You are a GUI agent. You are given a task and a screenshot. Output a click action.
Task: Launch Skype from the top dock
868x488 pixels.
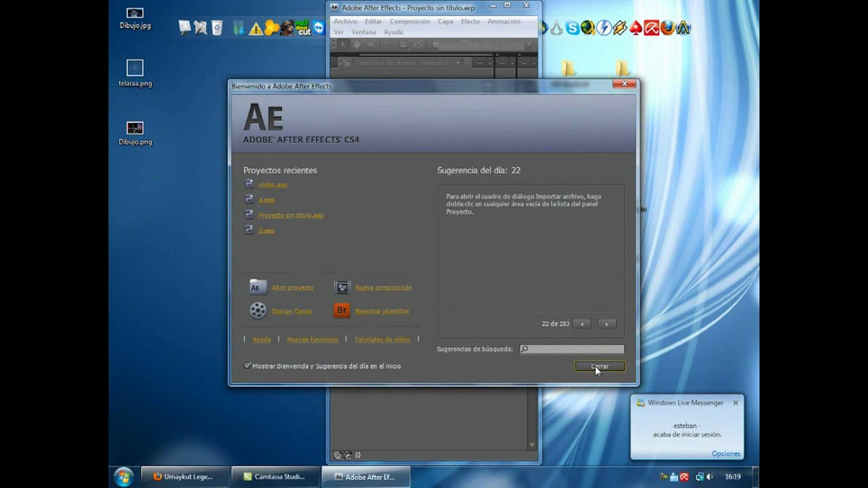point(572,28)
